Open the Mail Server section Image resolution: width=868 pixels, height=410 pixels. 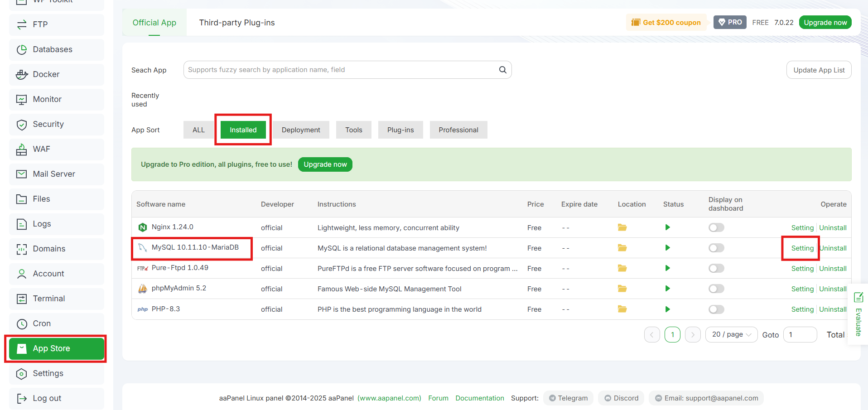54,174
